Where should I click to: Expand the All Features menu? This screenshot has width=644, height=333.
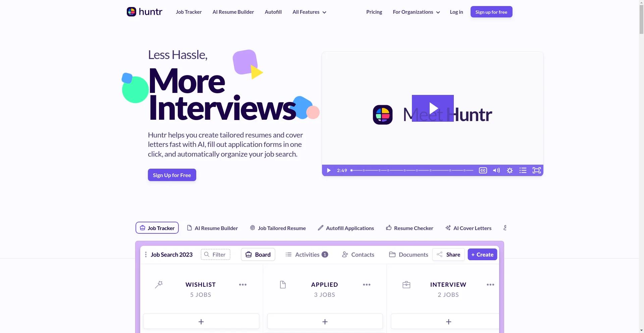(x=309, y=12)
